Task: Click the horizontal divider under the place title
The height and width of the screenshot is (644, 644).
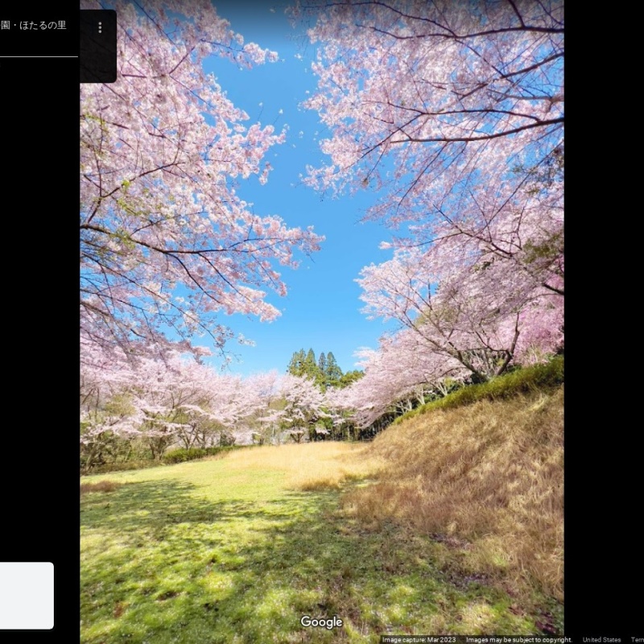Action: pyautogui.click(x=39, y=56)
